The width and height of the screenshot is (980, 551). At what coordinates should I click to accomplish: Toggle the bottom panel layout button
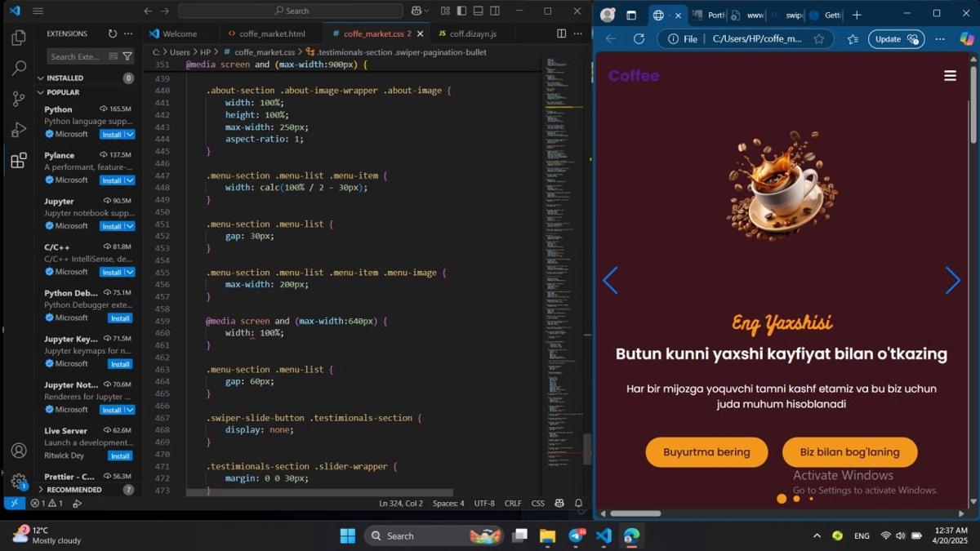479,11
